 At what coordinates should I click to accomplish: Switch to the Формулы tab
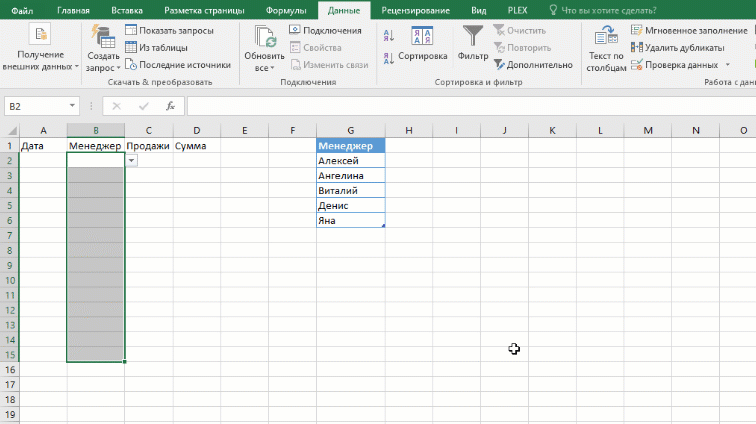(286, 10)
